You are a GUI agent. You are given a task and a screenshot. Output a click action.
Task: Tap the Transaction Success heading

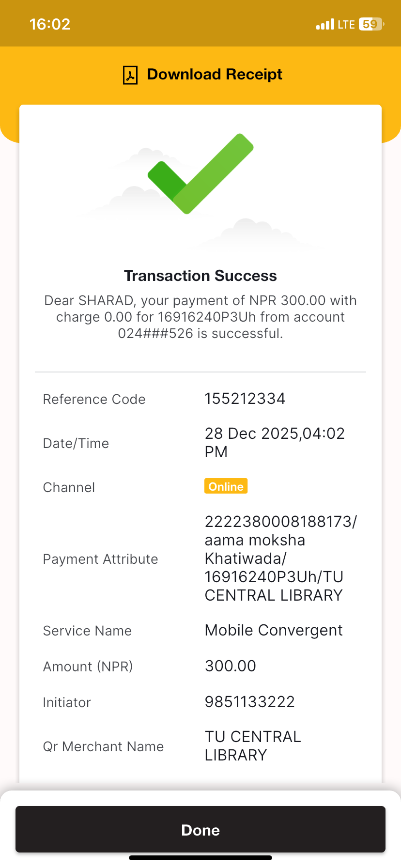tap(200, 276)
